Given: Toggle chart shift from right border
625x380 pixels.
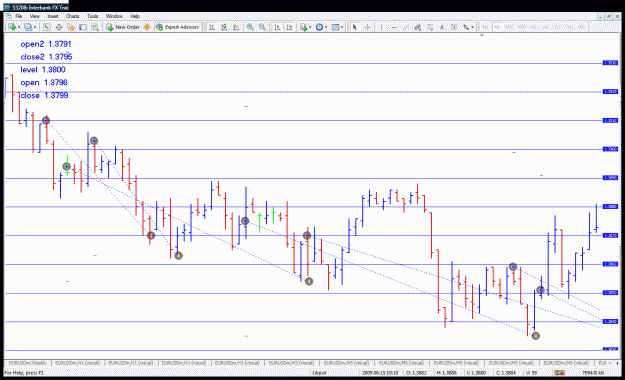Looking at the screenshot, I should pos(289,27).
